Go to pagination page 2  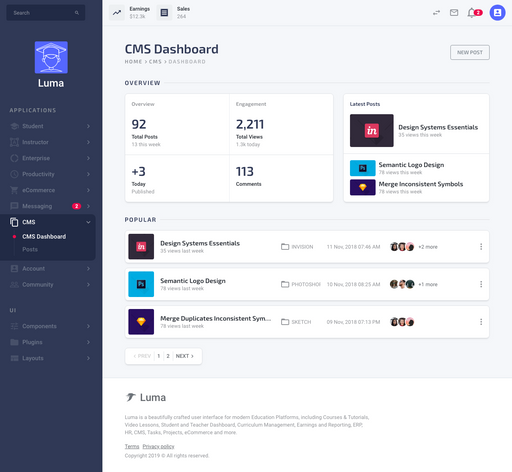(168, 356)
